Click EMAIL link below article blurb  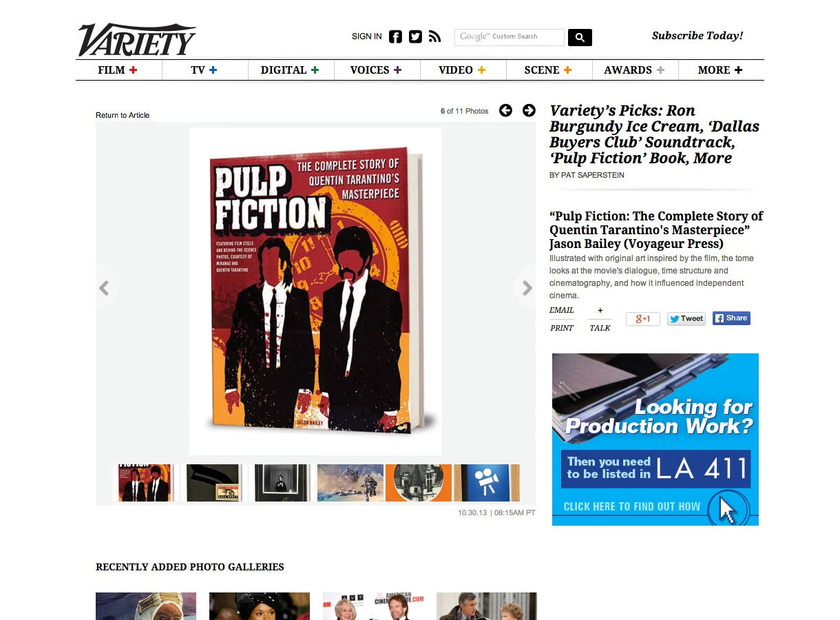click(562, 310)
